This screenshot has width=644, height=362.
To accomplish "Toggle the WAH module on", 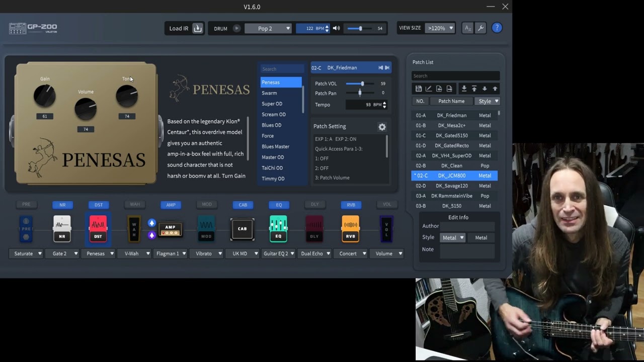I will pyautogui.click(x=135, y=204).
